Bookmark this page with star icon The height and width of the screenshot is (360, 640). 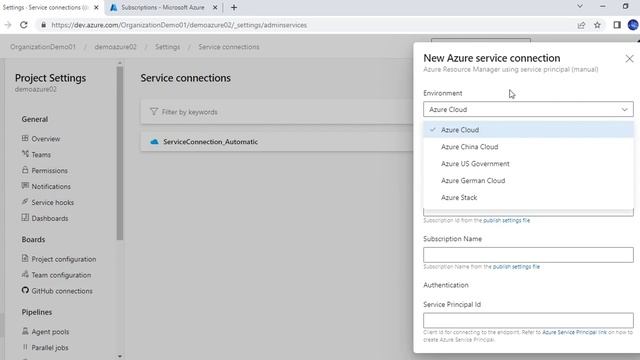tap(597, 25)
